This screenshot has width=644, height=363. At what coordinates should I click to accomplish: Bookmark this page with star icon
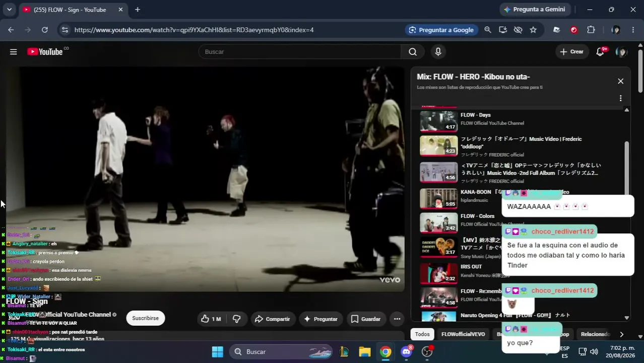(533, 30)
